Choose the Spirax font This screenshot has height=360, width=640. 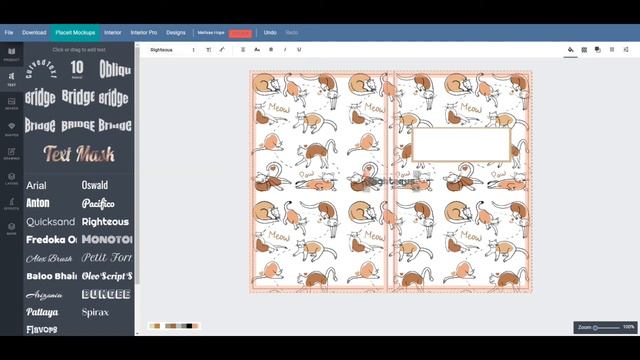click(95, 312)
